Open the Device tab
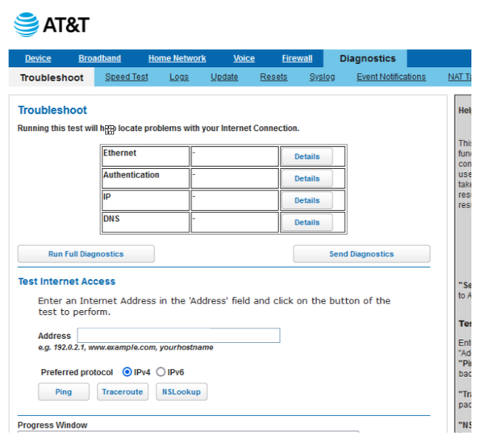The height and width of the screenshot is (448, 484). 38,58
